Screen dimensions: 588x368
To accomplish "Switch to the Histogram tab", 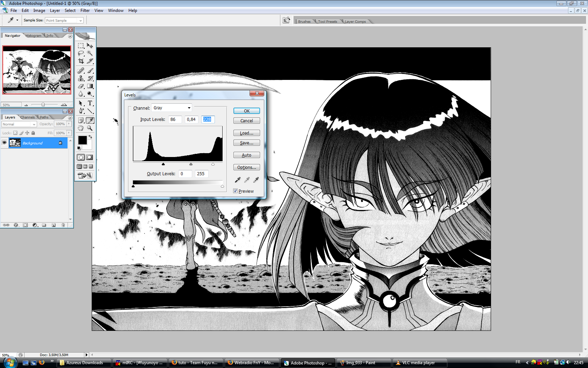I will [x=33, y=36].
